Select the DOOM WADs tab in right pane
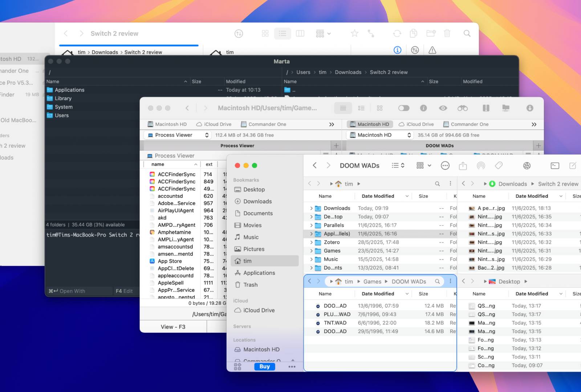581x392 pixels. click(x=439, y=146)
